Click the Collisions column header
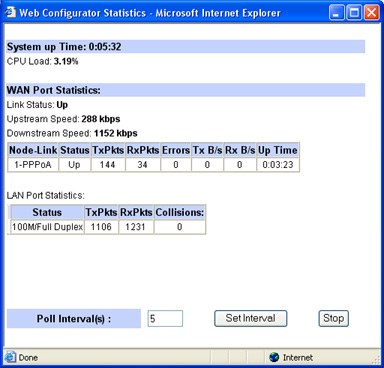Viewport: 384px width, 368px height. pyautogui.click(x=180, y=213)
